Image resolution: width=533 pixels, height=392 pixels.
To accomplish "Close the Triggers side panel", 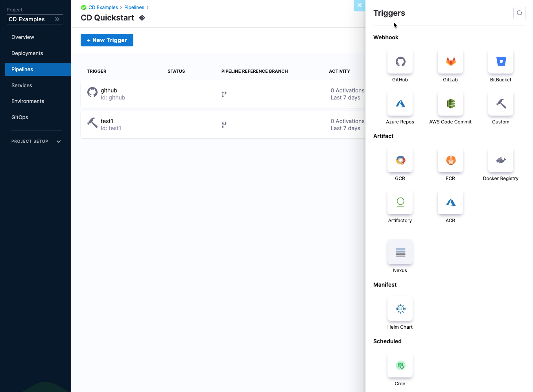I will pos(359,6).
